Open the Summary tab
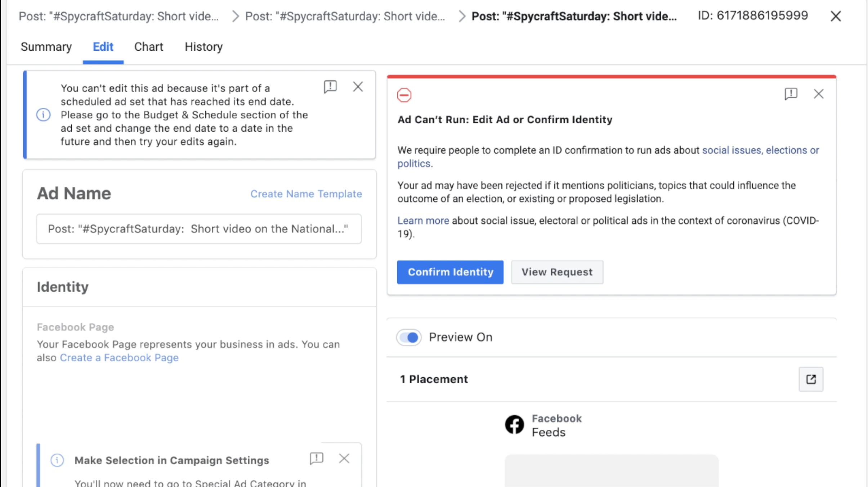868x487 pixels. tap(46, 47)
